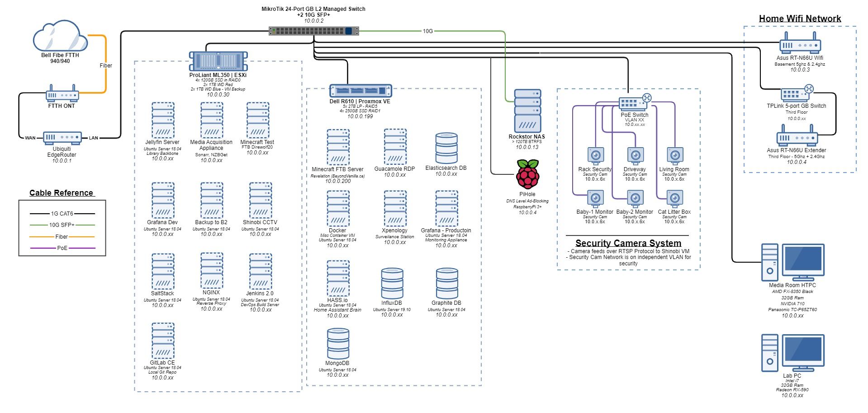Screen dimensions: 868x413
Task: Select the Guacamole RDP server icon
Action: click(395, 146)
